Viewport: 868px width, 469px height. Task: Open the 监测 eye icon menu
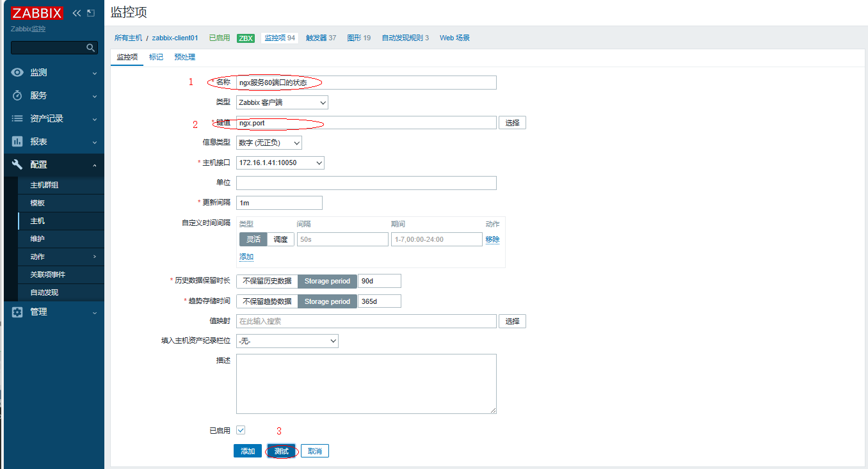pyautogui.click(x=18, y=72)
